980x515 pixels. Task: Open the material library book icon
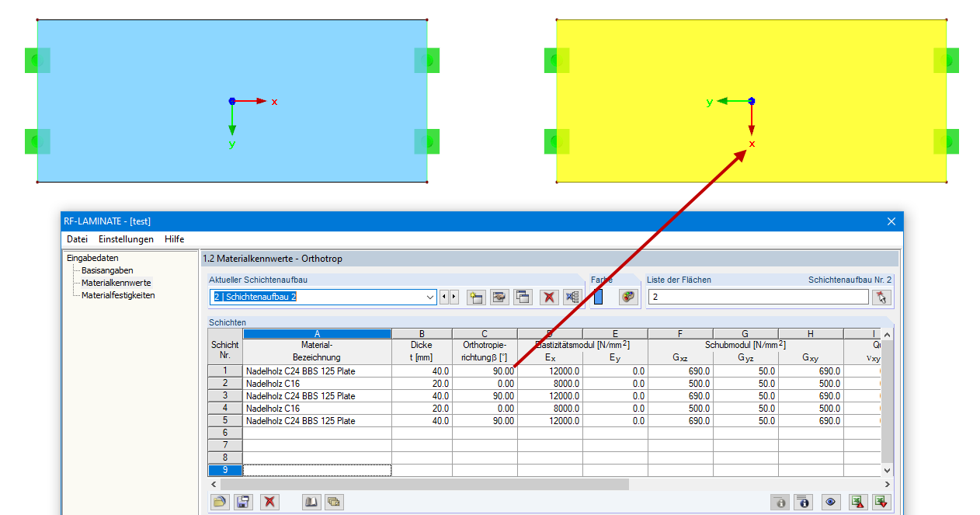[x=311, y=502]
